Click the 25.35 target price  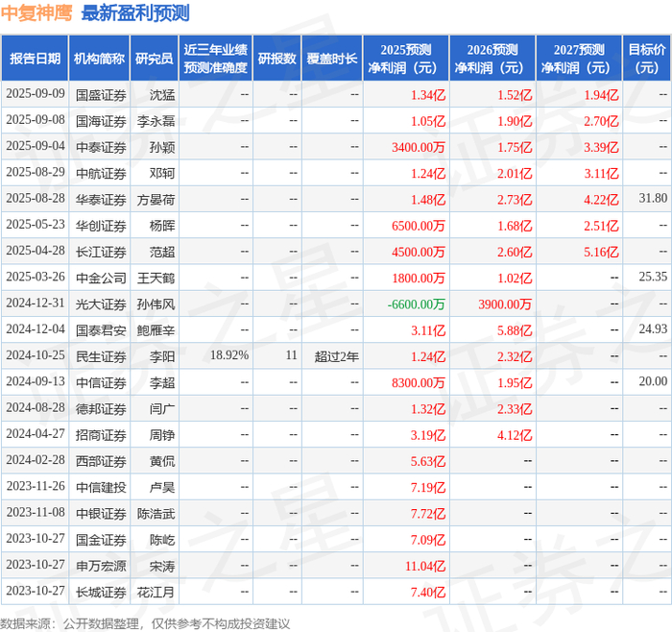click(653, 277)
